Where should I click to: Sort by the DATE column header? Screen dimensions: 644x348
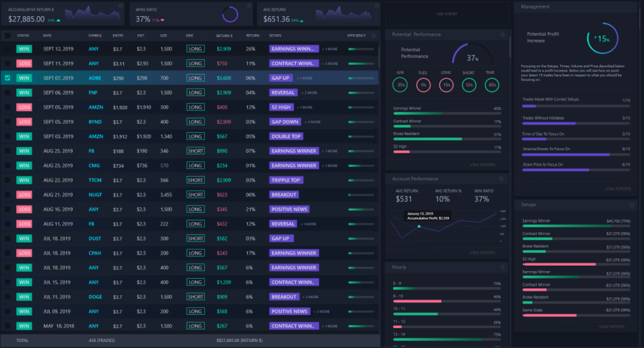[47, 35]
